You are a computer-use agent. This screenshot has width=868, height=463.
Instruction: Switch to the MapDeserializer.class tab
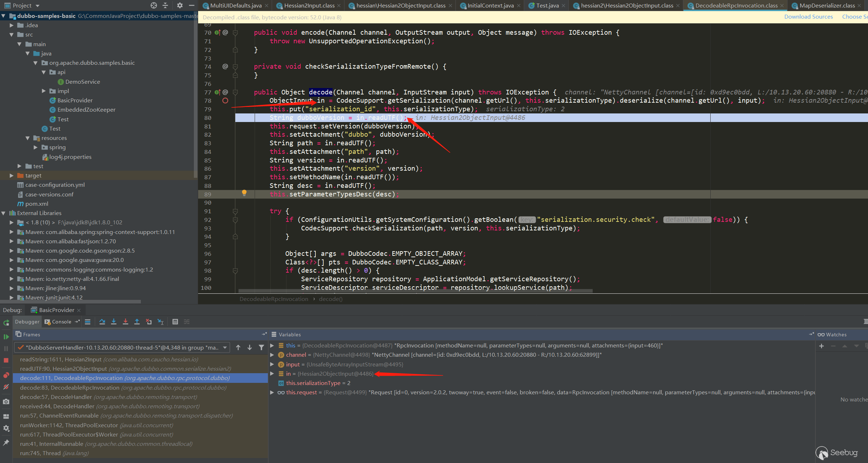(827, 5)
